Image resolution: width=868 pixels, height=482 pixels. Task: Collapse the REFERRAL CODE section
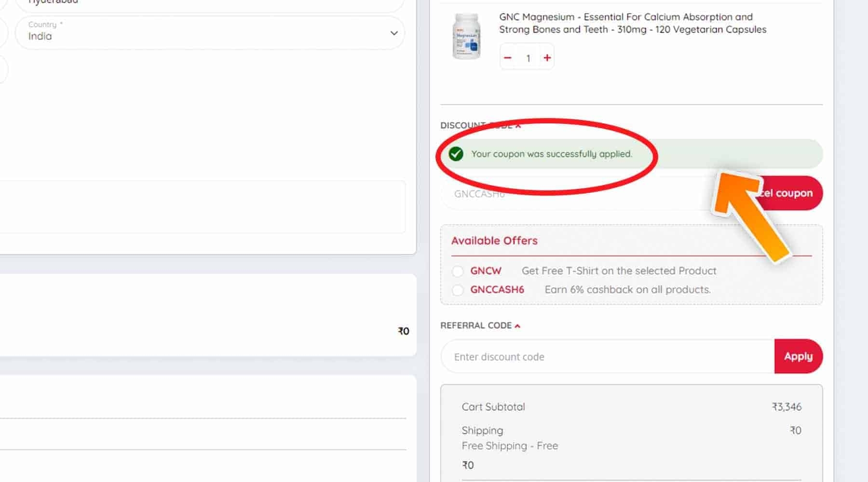(x=517, y=326)
